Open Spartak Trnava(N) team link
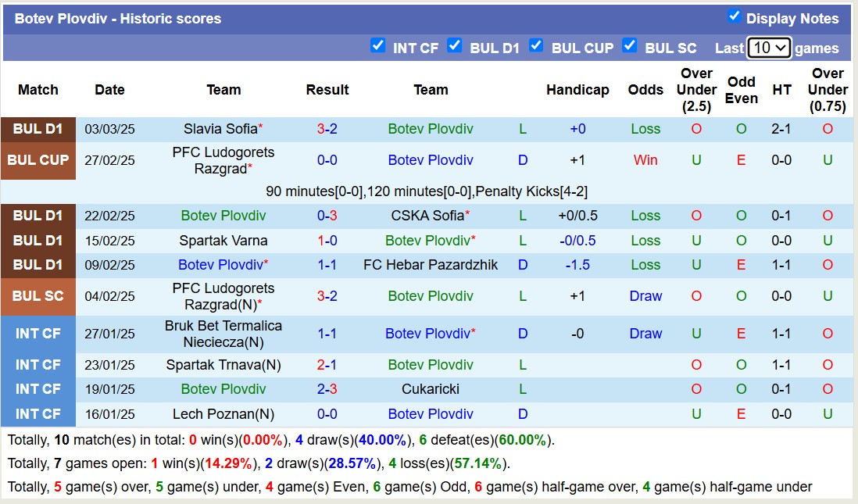The height and width of the screenshot is (504, 858). coord(223,365)
